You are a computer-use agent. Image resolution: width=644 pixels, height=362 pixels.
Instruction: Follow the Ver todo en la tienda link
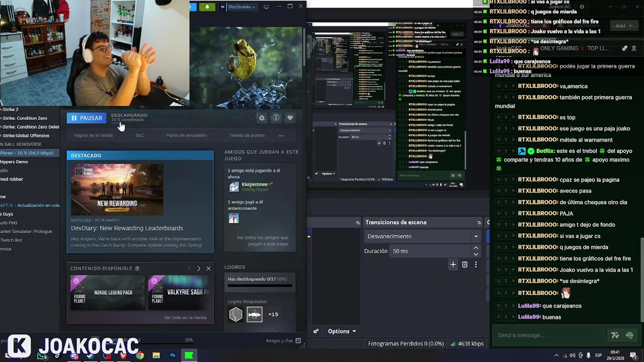tap(185, 318)
